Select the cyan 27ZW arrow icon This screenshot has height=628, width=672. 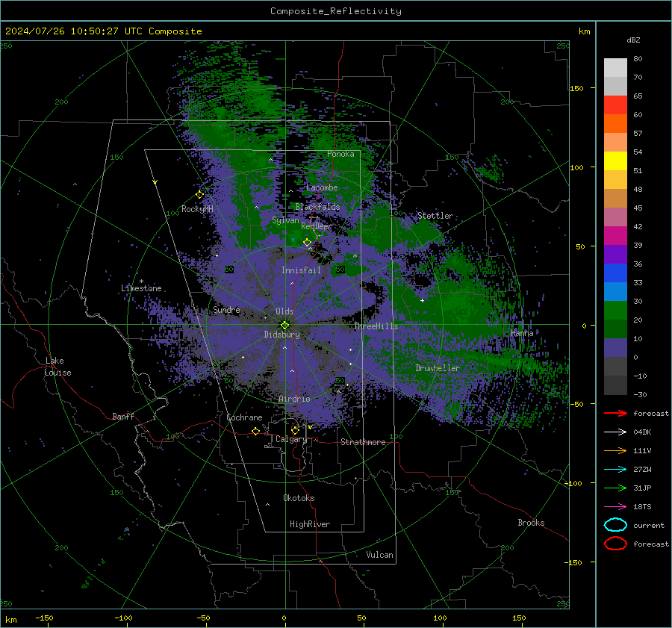(615, 470)
